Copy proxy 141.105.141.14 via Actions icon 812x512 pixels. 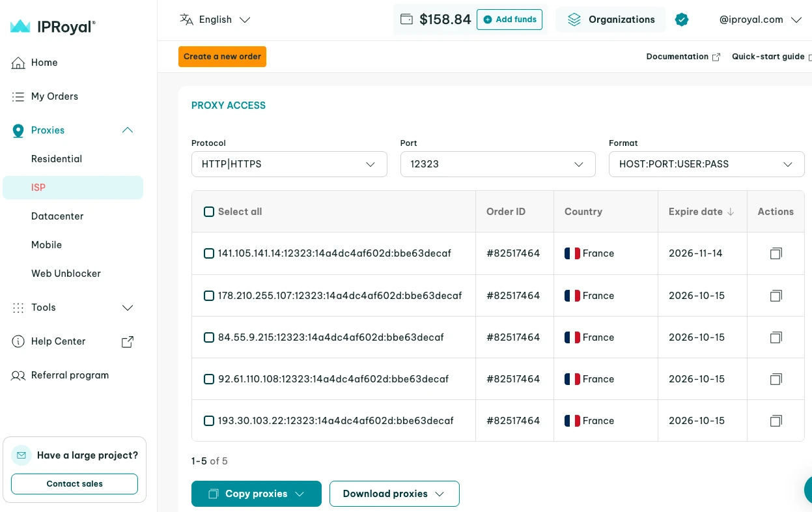776,253
